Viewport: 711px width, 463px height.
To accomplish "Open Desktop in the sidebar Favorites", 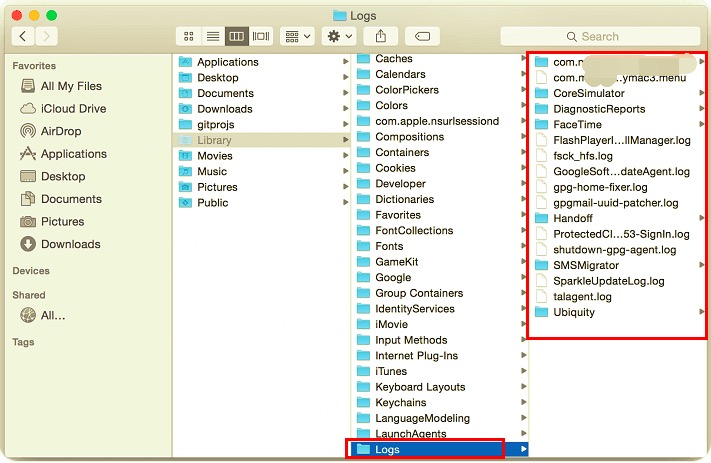I will point(53,176).
